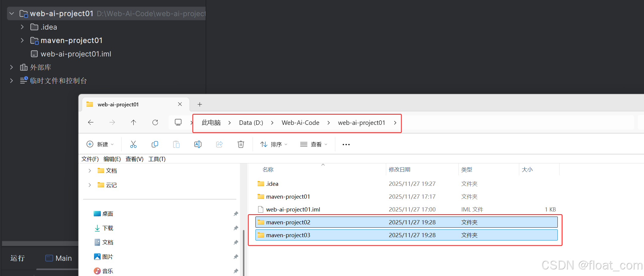Expand 外部库 (External Libraries) in IDE tree
The image size is (644, 276).
pyautogui.click(x=11, y=67)
